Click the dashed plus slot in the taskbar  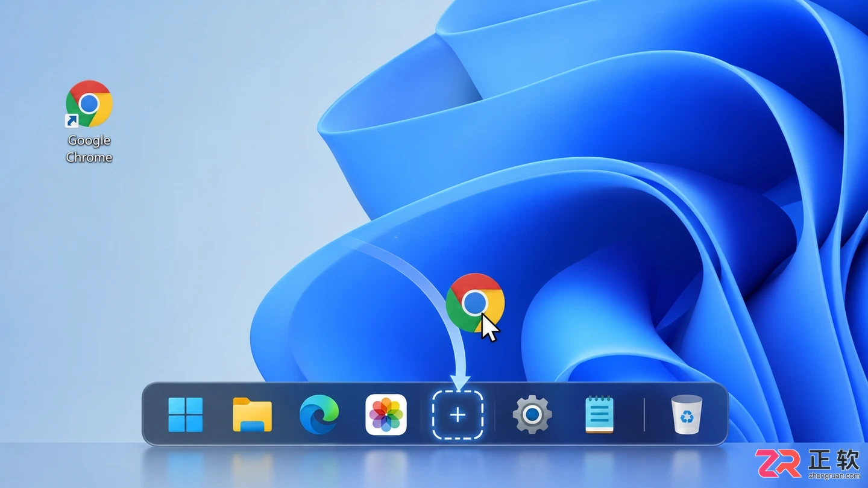[x=458, y=414]
